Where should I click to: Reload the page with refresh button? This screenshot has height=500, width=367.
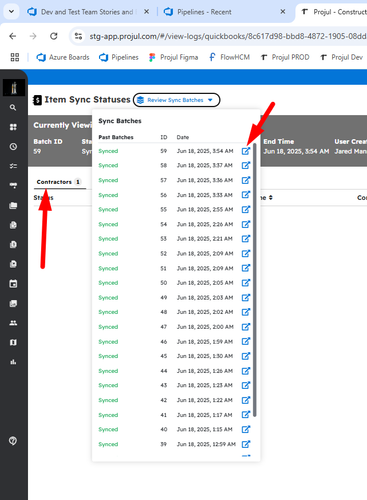coord(54,36)
